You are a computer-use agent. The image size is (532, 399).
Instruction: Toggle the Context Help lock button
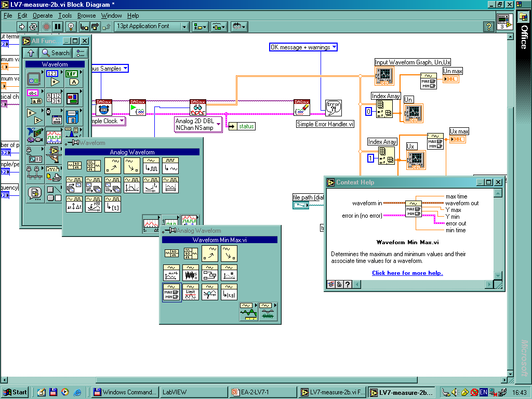(x=339, y=284)
